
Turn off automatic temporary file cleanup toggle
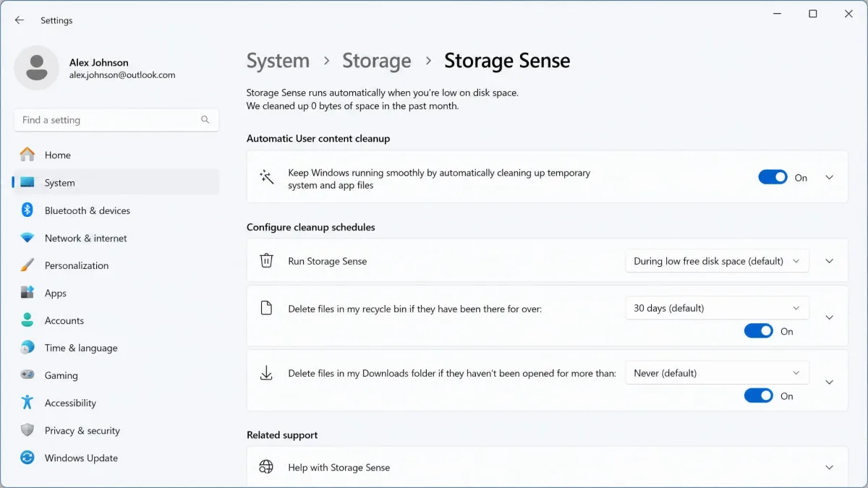coord(773,177)
